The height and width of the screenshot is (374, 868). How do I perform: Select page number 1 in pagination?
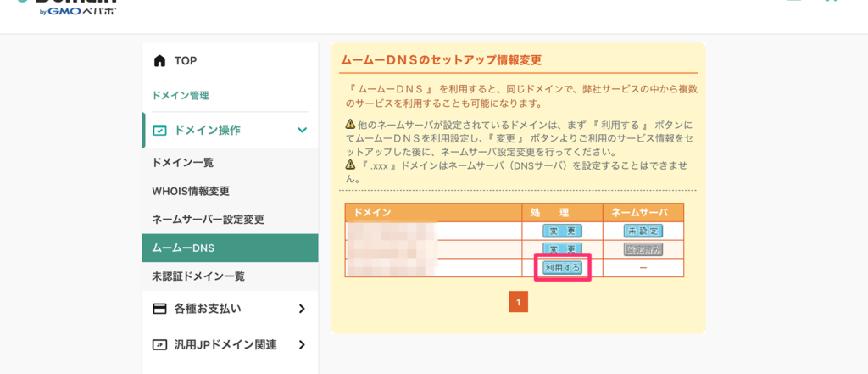[518, 303]
